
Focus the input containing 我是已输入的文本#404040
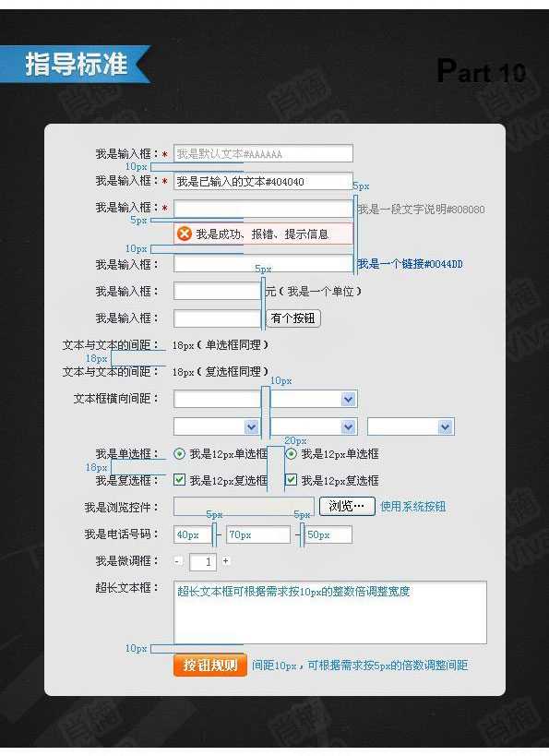pos(263,181)
